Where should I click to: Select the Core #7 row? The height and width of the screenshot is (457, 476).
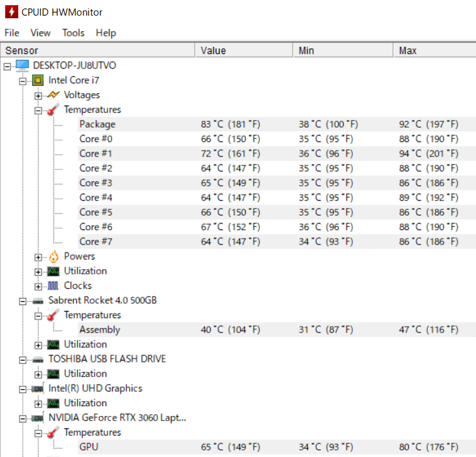click(277, 242)
